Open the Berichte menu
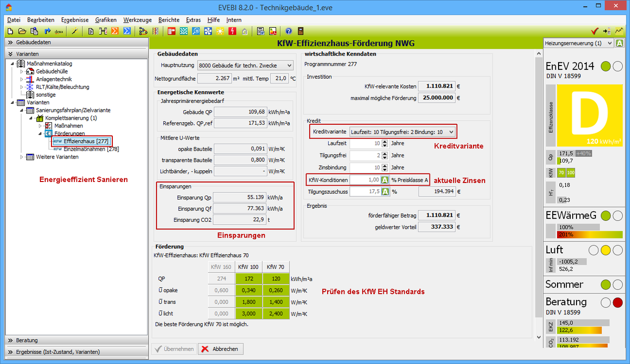The width and height of the screenshot is (630, 364). tap(169, 19)
